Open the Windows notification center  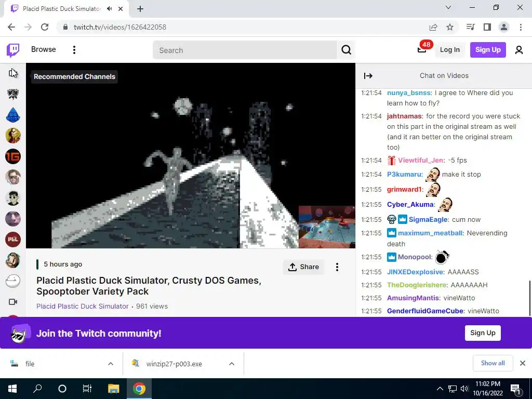pos(515,389)
